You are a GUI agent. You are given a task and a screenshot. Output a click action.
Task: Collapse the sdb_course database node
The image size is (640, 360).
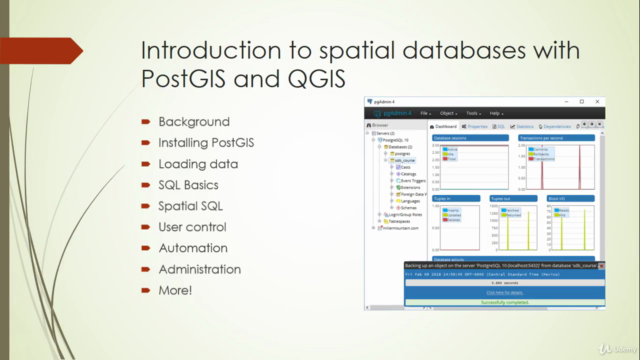click(x=386, y=160)
